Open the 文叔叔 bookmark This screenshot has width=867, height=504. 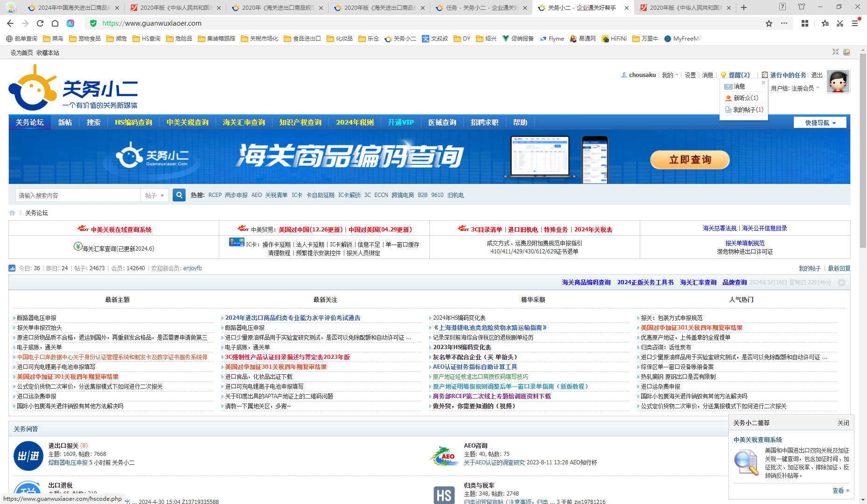coord(435,39)
